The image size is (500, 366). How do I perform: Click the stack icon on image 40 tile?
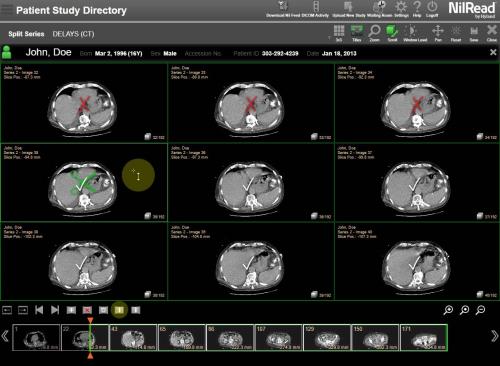pos(480,294)
